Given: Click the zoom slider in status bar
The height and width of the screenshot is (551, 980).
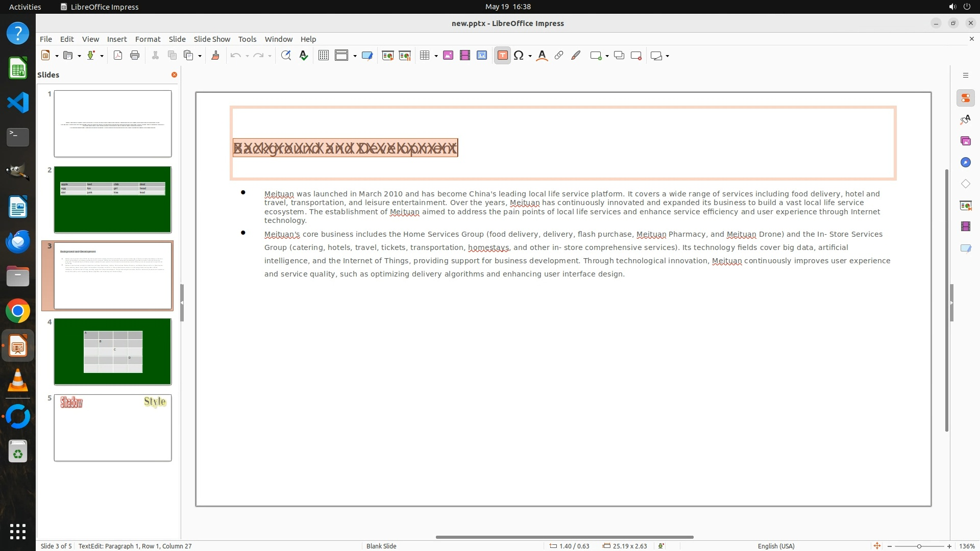Looking at the screenshot, I should (x=919, y=546).
